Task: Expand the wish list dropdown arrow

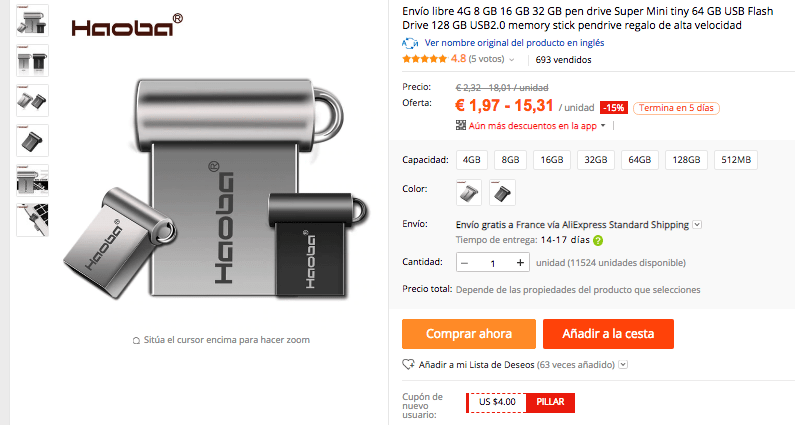Action: click(623, 365)
